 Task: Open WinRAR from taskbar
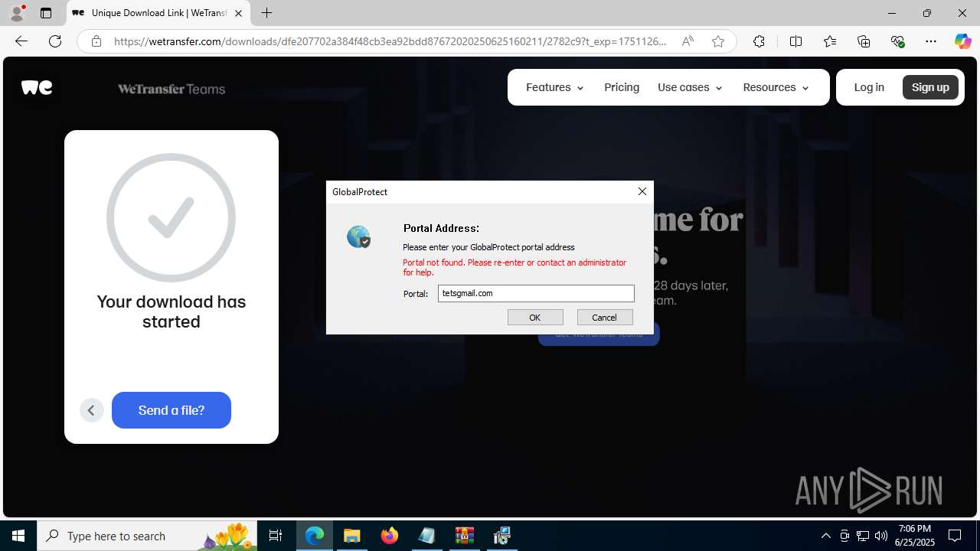[x=465, y=536]
